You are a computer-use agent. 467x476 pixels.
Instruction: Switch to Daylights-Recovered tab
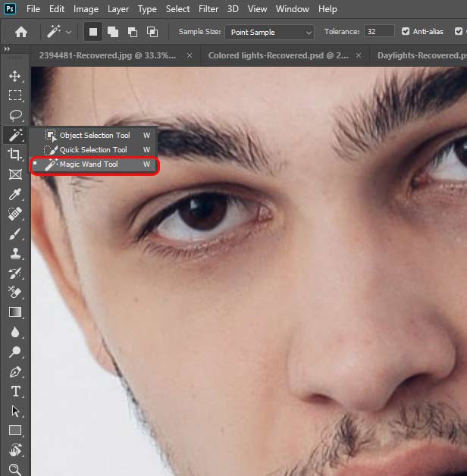[422, 55]
